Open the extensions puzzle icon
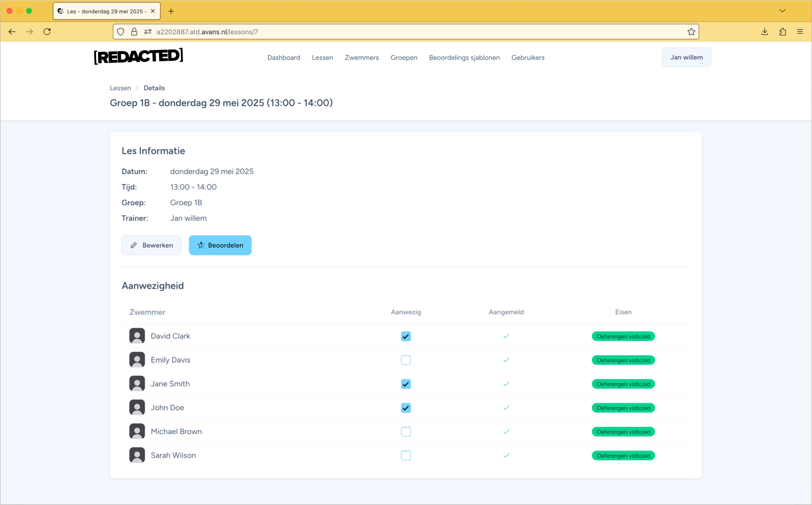 (782, 32)
